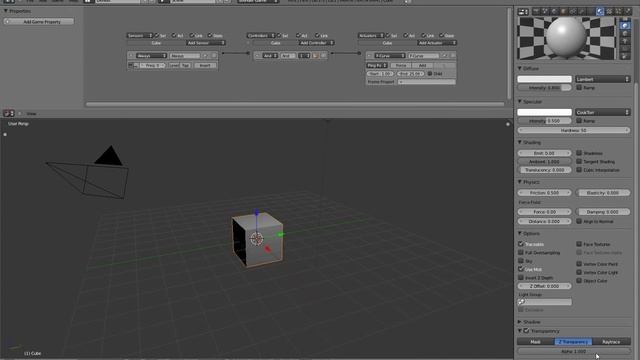The image size is (640, 360).
Task: Switch to Particles properties tab icon
Action: (618, 11)
